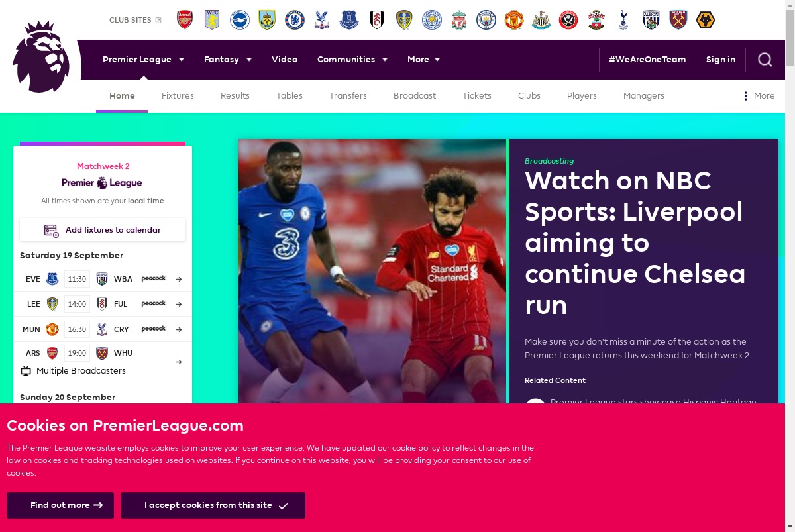Accept cookies from this site
795x532 pixels.
click(x=213, y=505)
